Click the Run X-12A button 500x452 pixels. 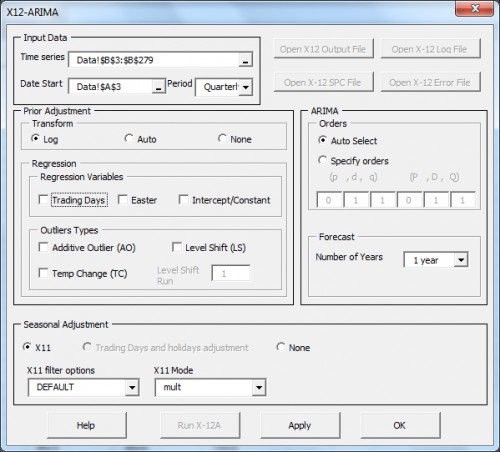(200, 425)
